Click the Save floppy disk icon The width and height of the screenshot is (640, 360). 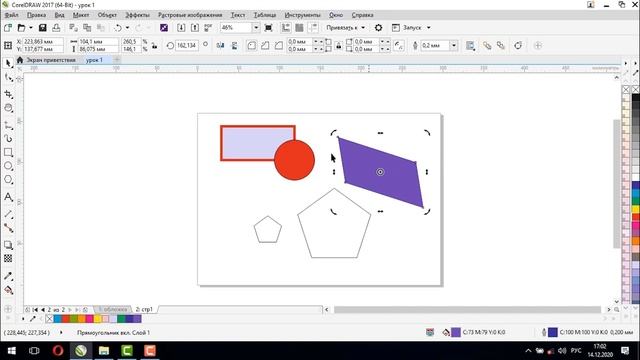click(42, 28)
